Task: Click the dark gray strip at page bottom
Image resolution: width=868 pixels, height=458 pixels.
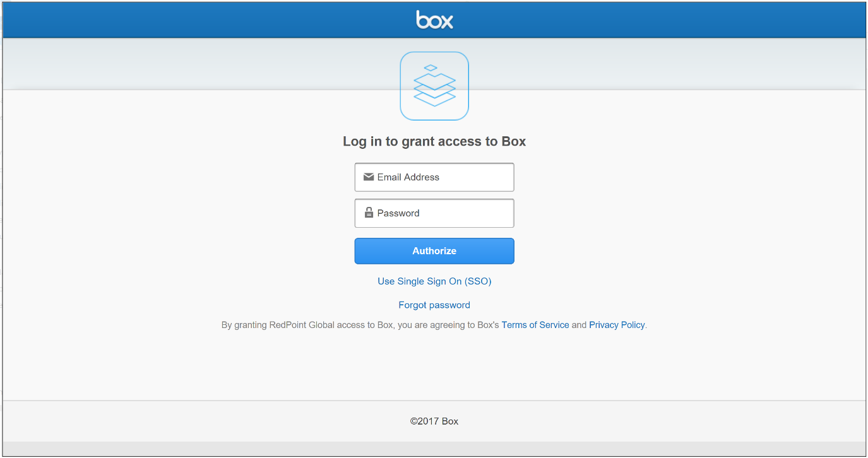Action: point(434,449)
